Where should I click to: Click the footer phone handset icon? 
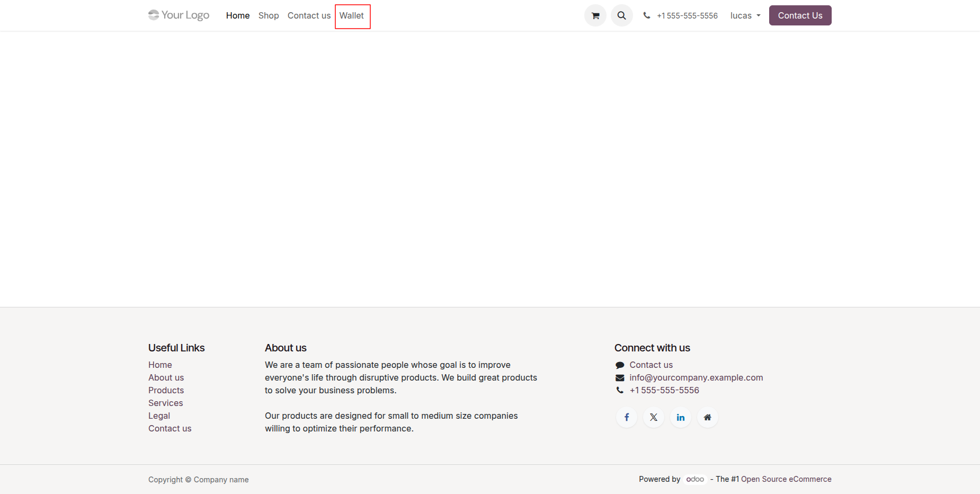pyautogui.click(x=620, y=390)
